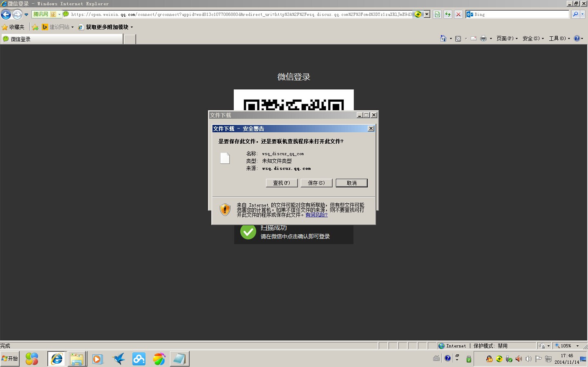588x367 pixels.
Task: Go back using browser Back arrow
Action: (x=6, y=15)
